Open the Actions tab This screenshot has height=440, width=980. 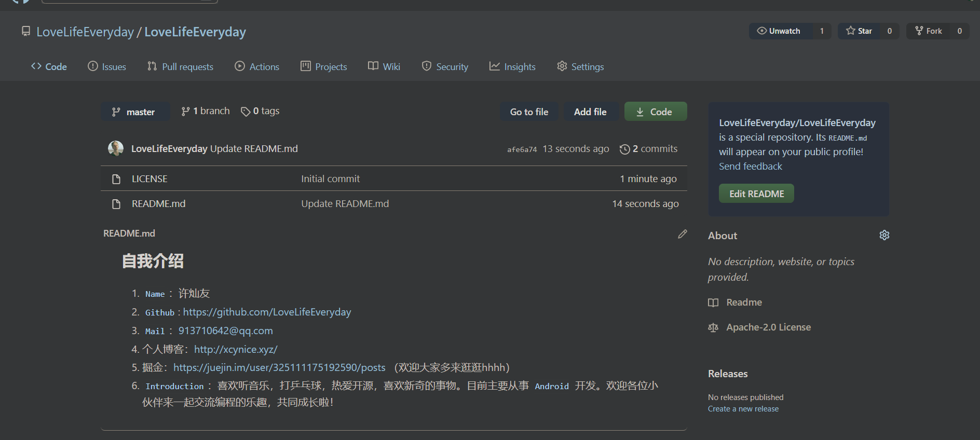click(x=257, y=66)
